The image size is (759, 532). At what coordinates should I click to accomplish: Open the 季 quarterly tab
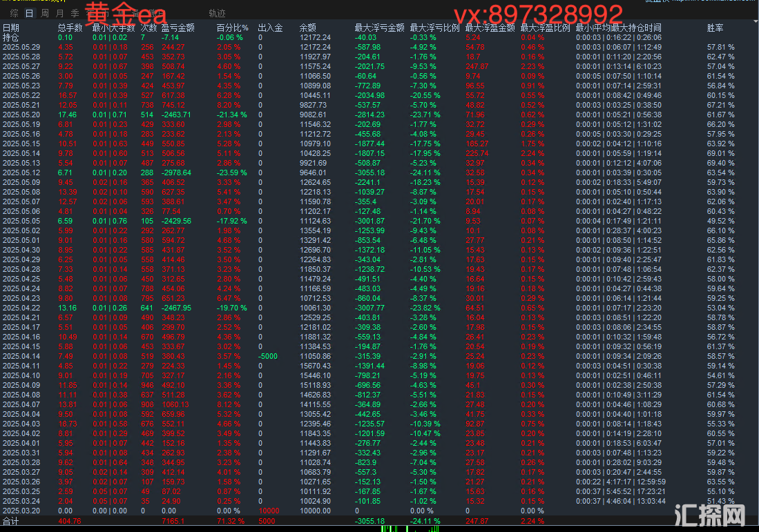pos(75,13)
